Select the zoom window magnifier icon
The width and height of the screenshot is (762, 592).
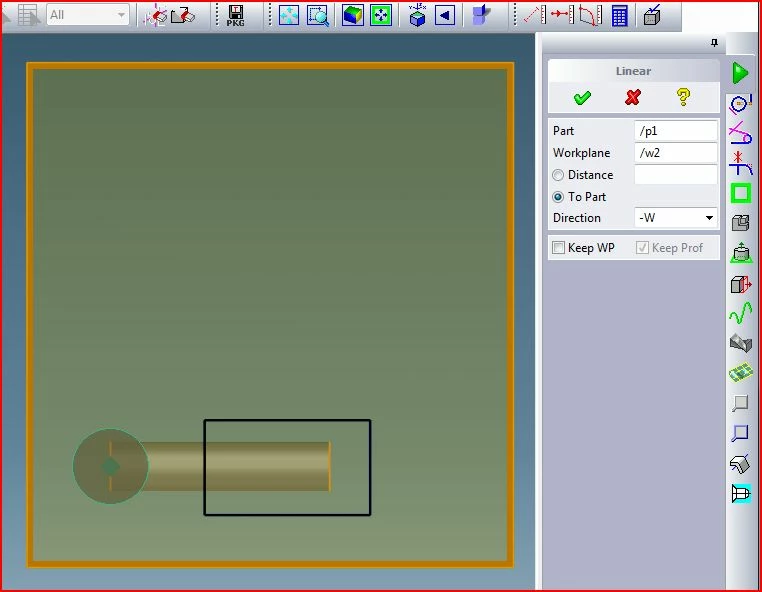(x=318, y=16)
